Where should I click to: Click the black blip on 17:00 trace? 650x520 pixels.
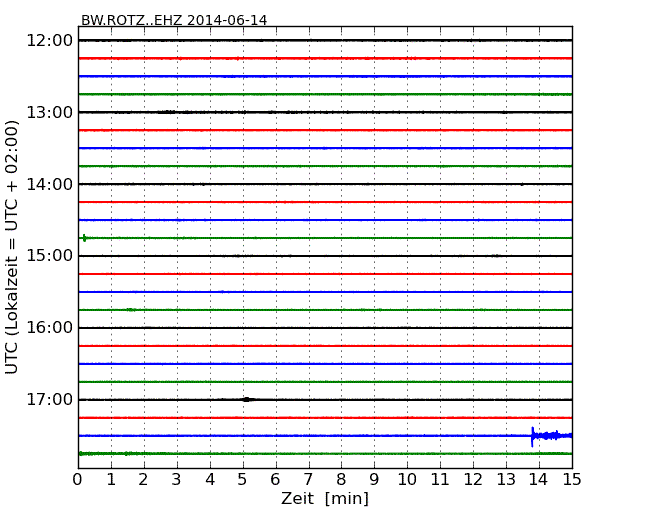[247, 399]
